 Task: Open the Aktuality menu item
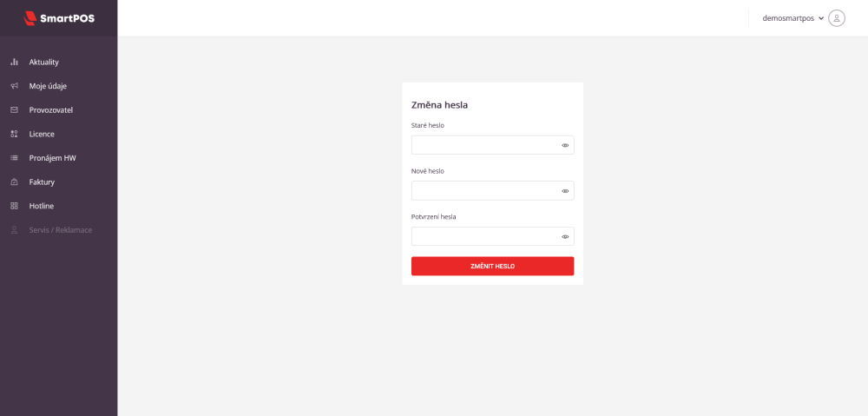(43, 63)
